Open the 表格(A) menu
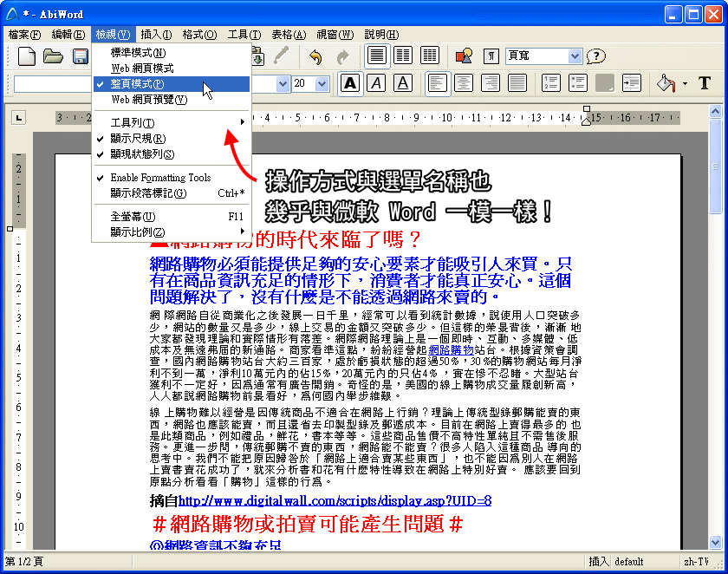Viewport: 728px width, 574px height. [x=289, y=35]
